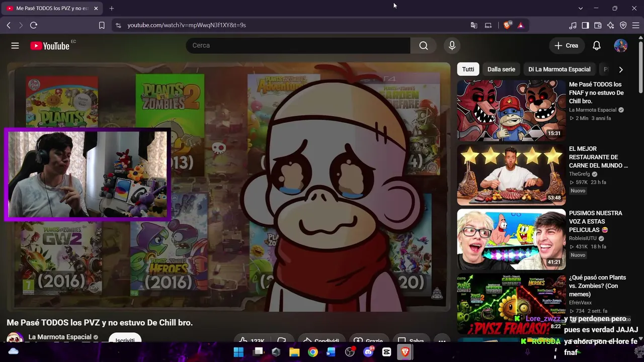Screen dimensions: 644x362
Task: Close the 'Me Pasé TODOS los PVZ' tab
Action: [96, 8]
